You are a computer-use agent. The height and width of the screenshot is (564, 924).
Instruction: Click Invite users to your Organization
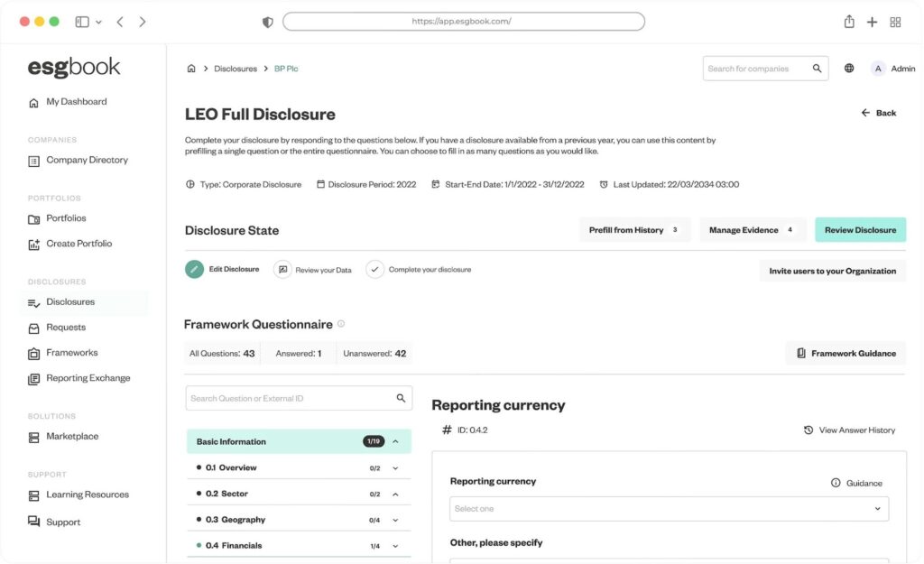coord(832,271)
